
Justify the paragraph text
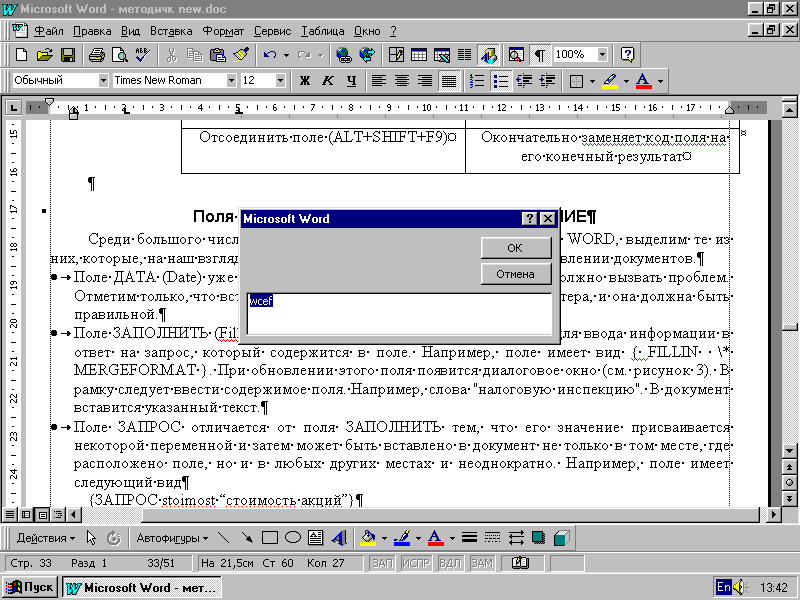tap(448, 81)
